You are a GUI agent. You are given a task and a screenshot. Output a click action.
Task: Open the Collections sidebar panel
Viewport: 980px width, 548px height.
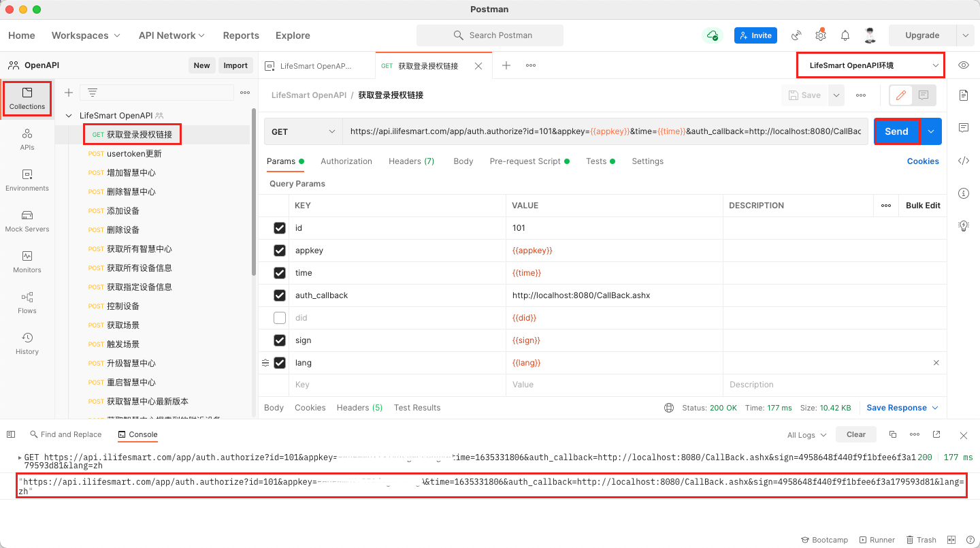(27, 99)
